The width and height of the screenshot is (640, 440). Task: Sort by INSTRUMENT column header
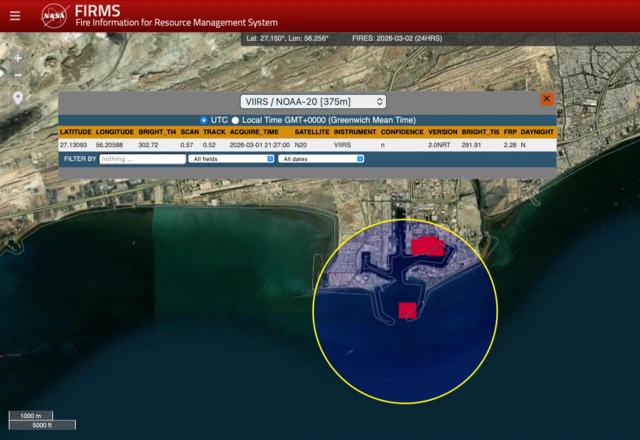(355, 132)
